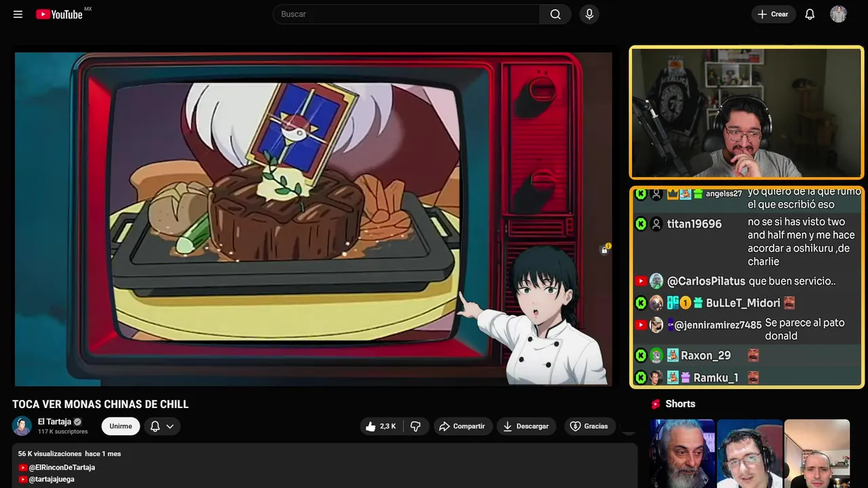The image size is (868, 488).
Task: Click the 56 K visualizaciones text
Action: click(50, 453)
